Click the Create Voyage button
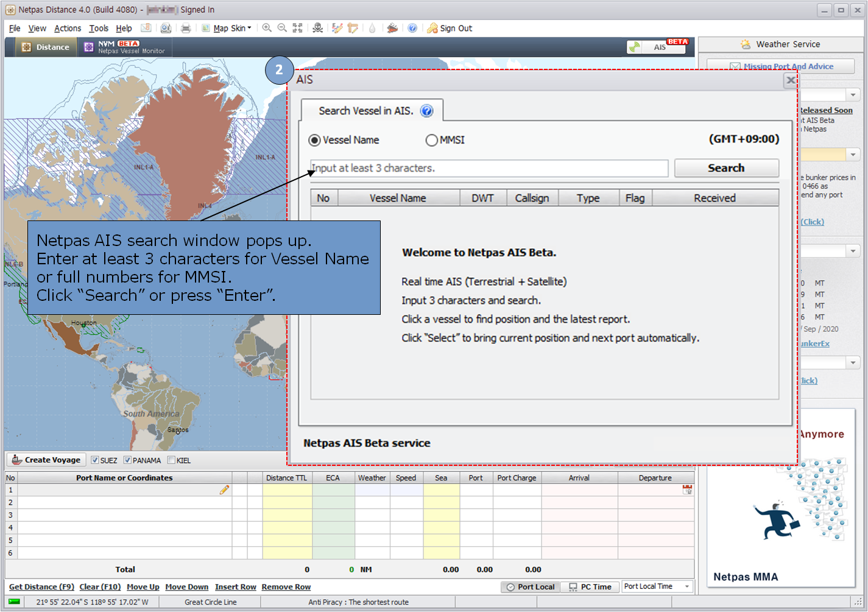The image size is (868, 612). click(46, 460)
